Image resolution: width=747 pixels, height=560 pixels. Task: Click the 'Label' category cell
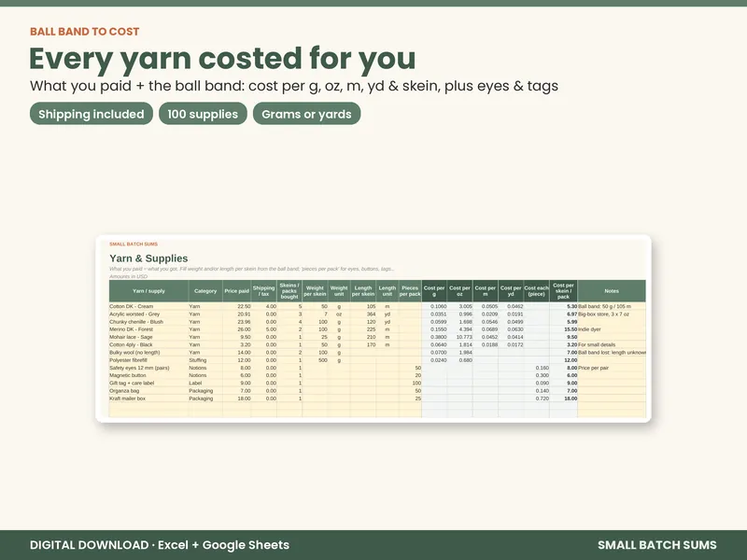tap(205, 383)
